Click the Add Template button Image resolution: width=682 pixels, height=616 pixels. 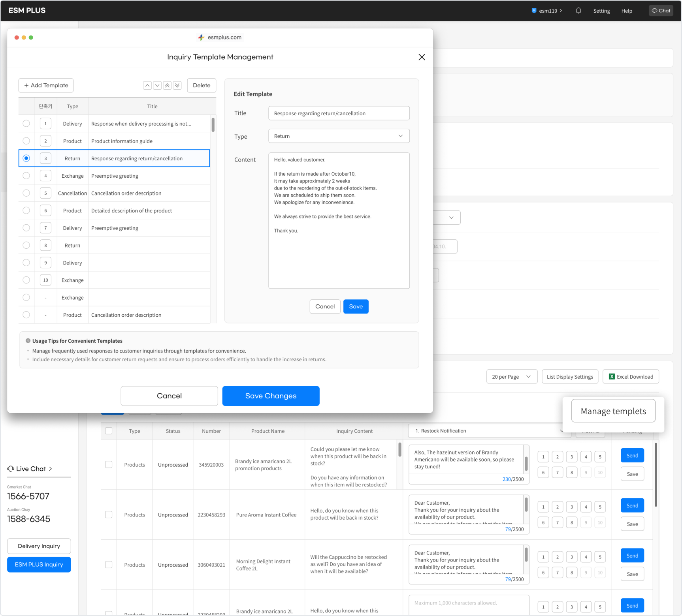[x=46, y=85]
